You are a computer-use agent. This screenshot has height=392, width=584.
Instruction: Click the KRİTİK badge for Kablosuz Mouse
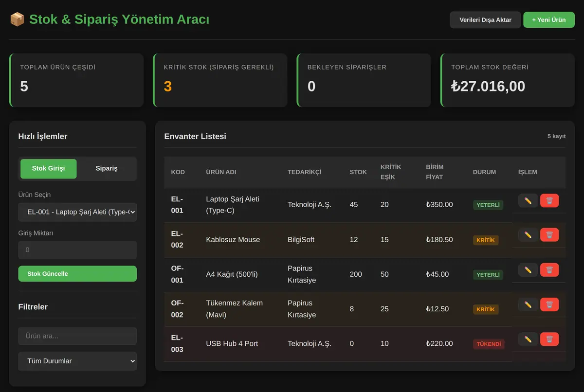tap(486, 240)
